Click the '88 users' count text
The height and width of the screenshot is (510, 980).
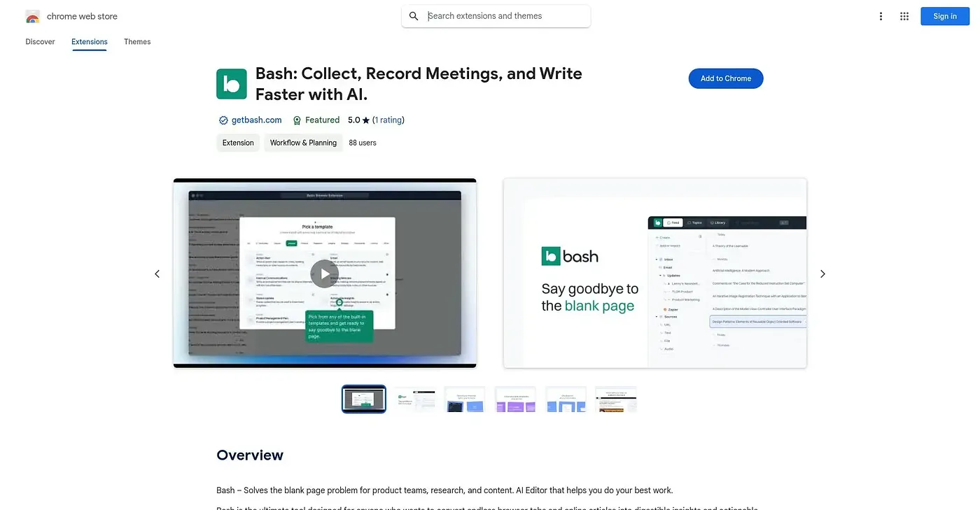click(363, 143)
